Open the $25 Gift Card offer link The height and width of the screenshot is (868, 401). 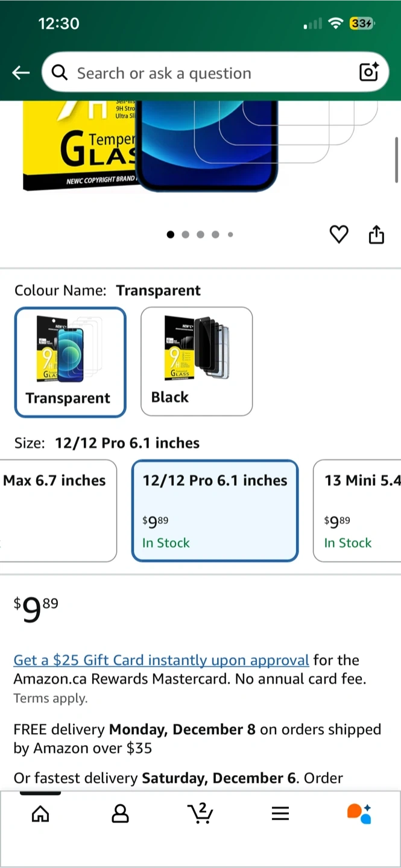click(161, 660)
